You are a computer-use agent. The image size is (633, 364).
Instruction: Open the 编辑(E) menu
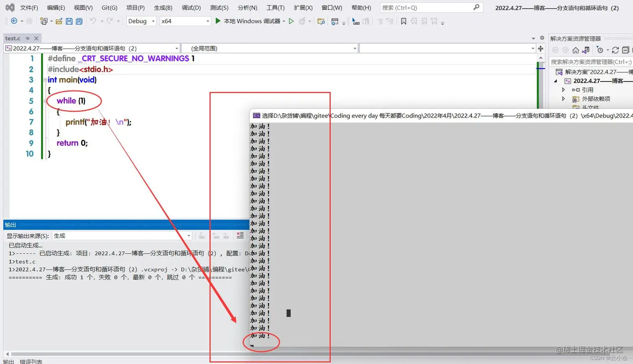tap(56, 8)
